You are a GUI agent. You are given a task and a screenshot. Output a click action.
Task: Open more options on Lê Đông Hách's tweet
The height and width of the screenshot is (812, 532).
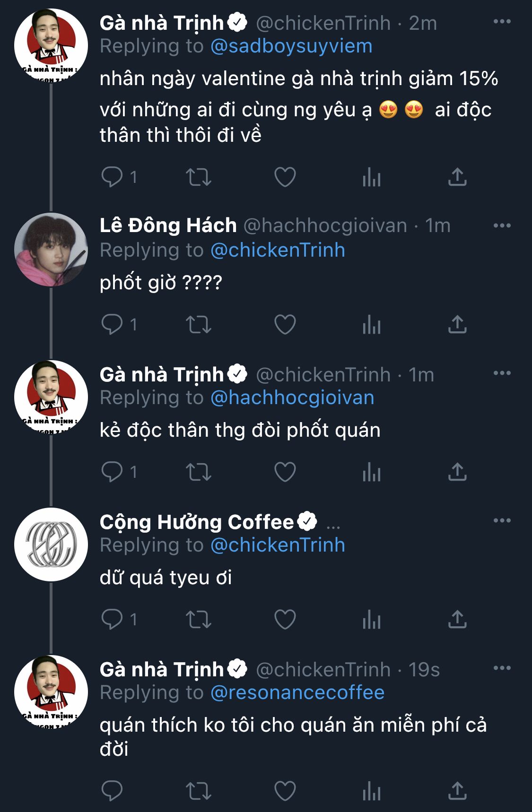click(x=502, y=225)
